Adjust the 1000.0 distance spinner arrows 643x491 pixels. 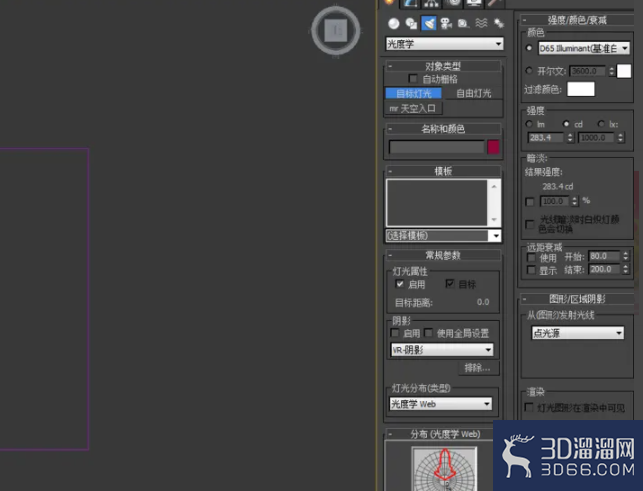click(621, 138)
